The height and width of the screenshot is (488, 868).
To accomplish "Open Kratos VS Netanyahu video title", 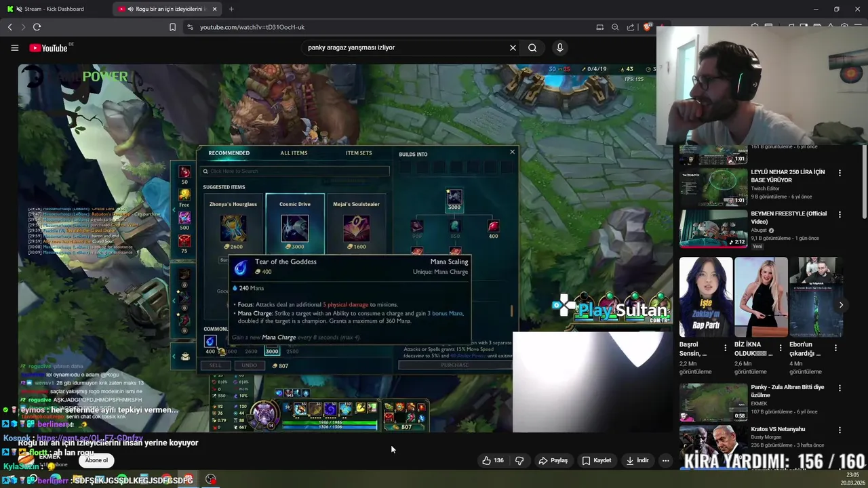I will tap(778, 429).
